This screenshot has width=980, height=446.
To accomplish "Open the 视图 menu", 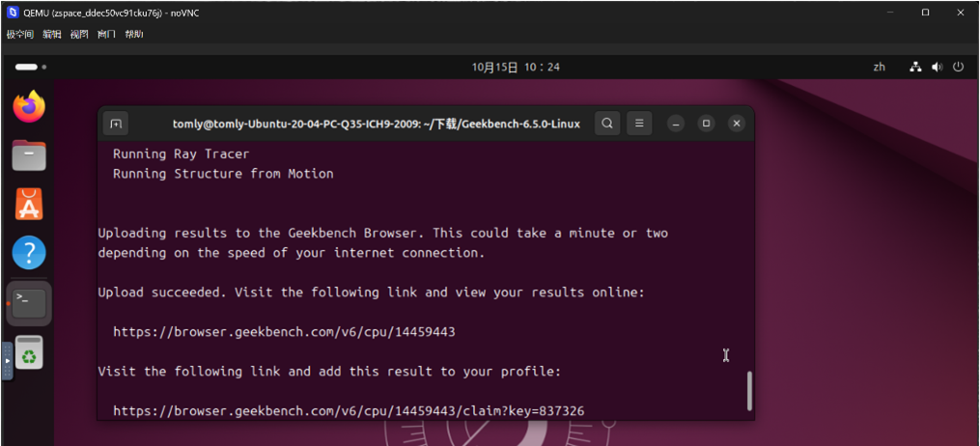I will click(79, 35).
